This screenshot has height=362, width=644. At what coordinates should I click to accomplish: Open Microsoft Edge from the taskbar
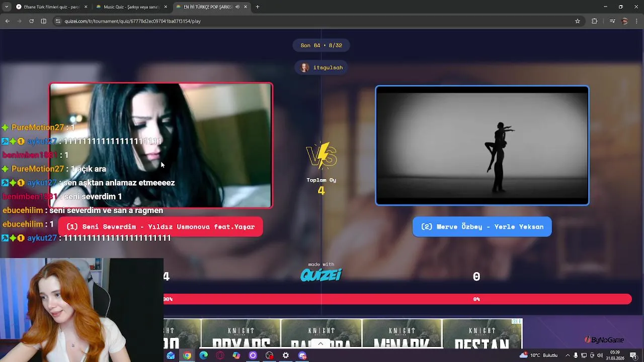[x=204, y=355]
